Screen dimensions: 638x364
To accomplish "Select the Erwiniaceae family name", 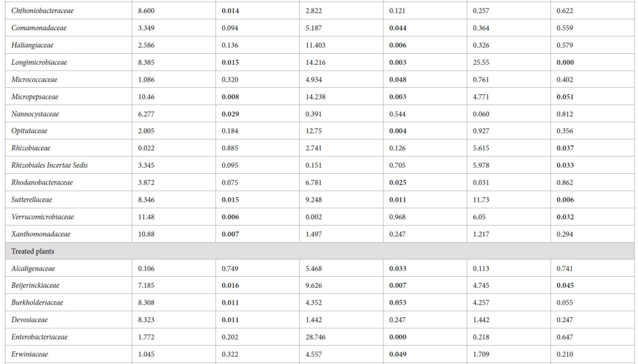I will coord(30,354).
